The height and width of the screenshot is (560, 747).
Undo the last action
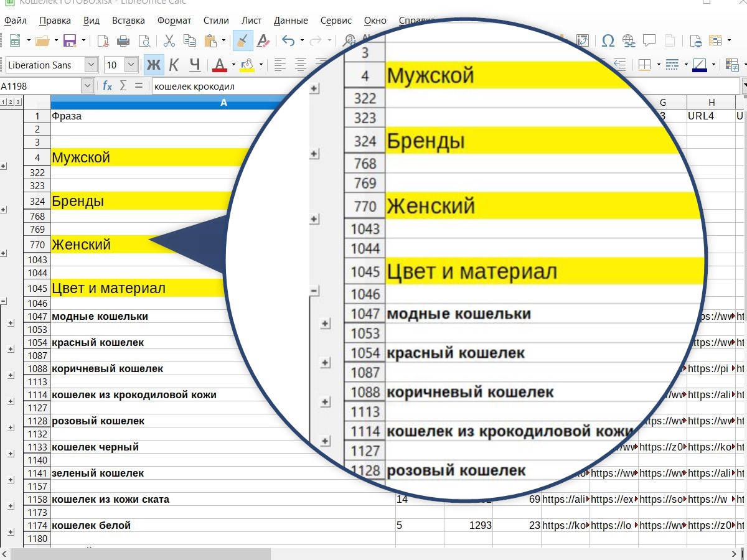tap(288, 41)
